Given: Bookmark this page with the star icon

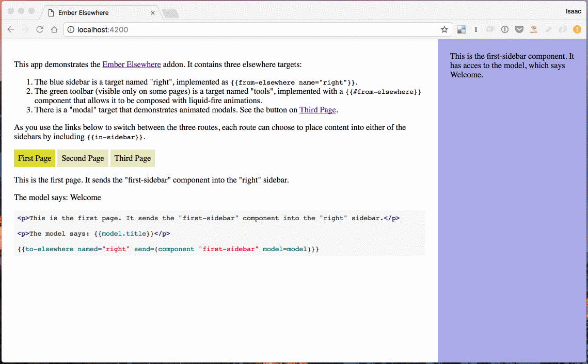Looking at the screenshot, I should pyautogui.click(x=444, y=29).
